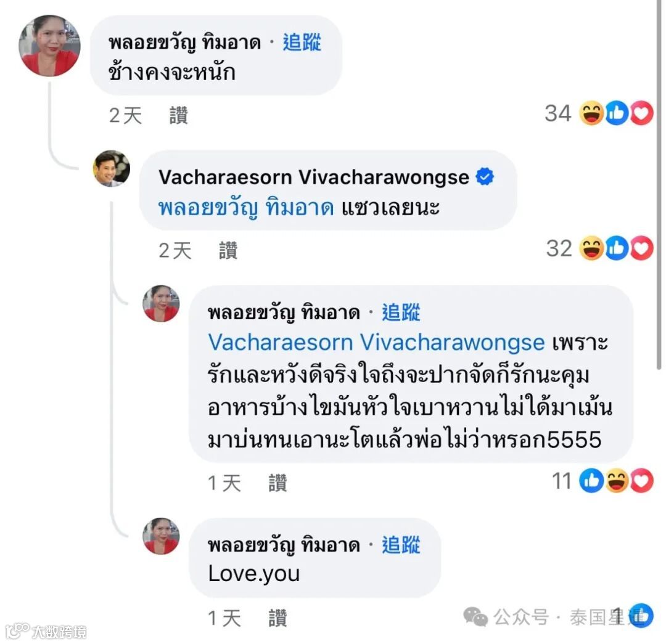This screenshot has width=666, height=644.
Task: Follow the first commenter via 追蹤 link
Action: (x=302, y=43)
